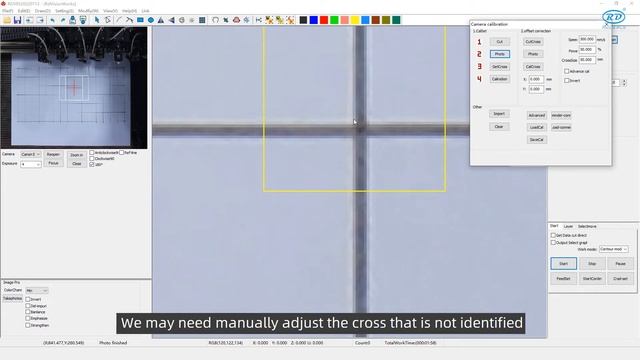Click the grid array icon
This screenshot has width=640, height=360.
(202, 20)
